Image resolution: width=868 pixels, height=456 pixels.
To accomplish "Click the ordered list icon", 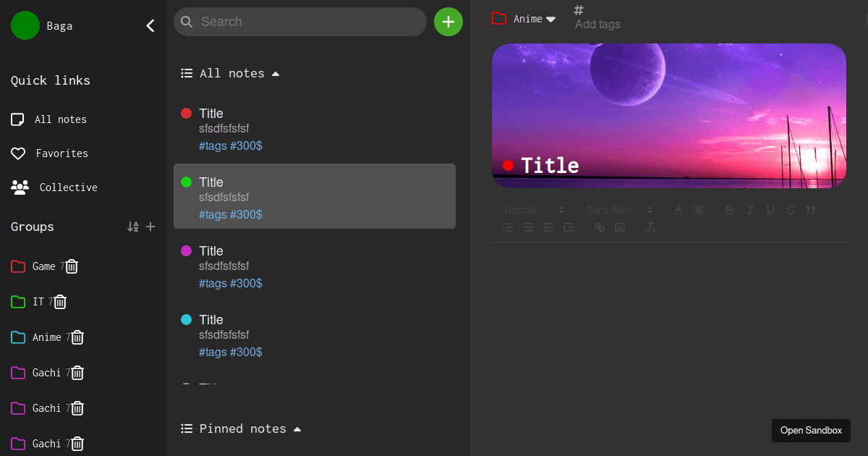I will [x=507, y=227].
